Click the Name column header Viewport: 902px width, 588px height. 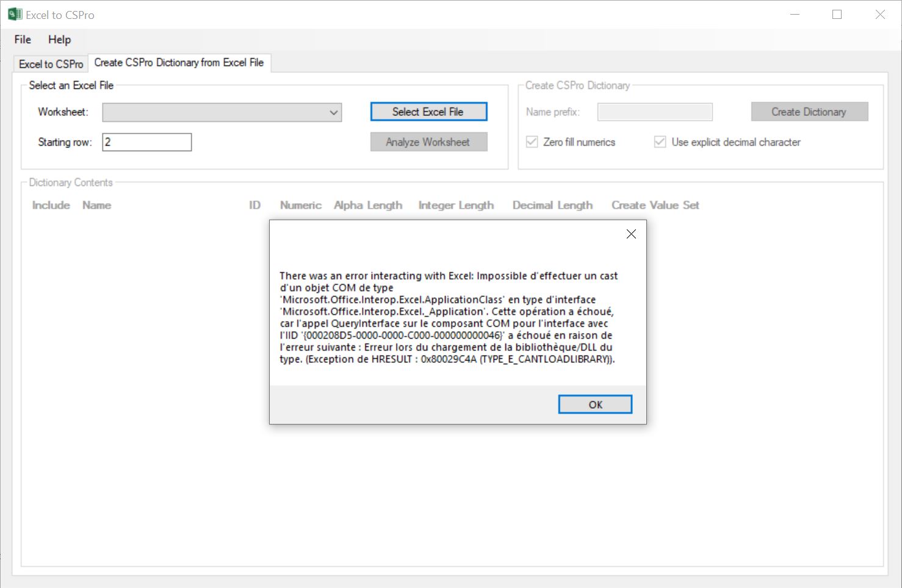[x=97, y=206]
